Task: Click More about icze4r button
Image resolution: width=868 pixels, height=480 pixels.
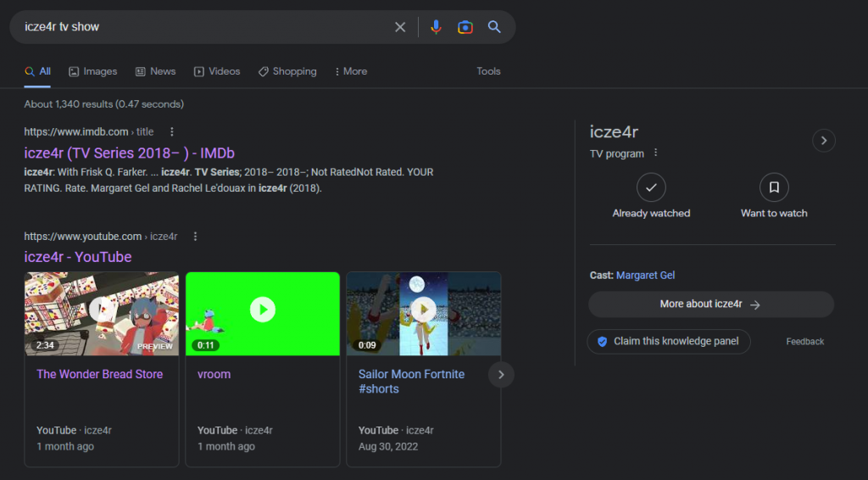Action: [711, 304]
